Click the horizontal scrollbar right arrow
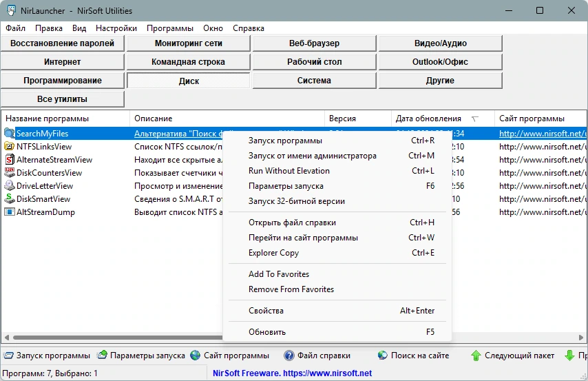Screen dimensions: 588x381 (581, 337)
